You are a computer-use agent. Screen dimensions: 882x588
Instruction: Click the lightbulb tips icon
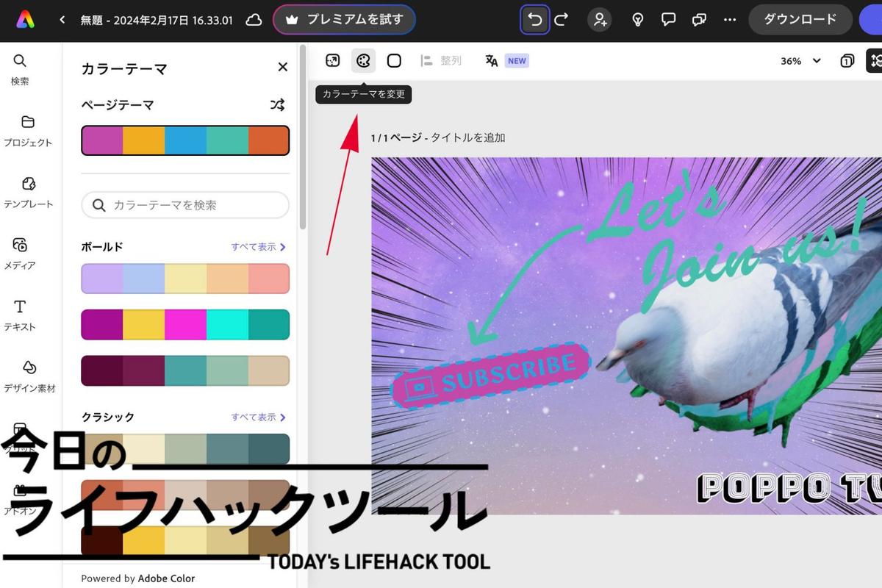tap(637, 20)
